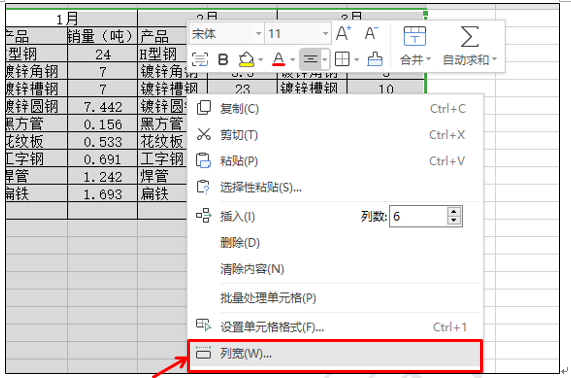This screenshot has height=378, width=571.
Task: Expand the fill color dropdown arrow
Action: 260,60
